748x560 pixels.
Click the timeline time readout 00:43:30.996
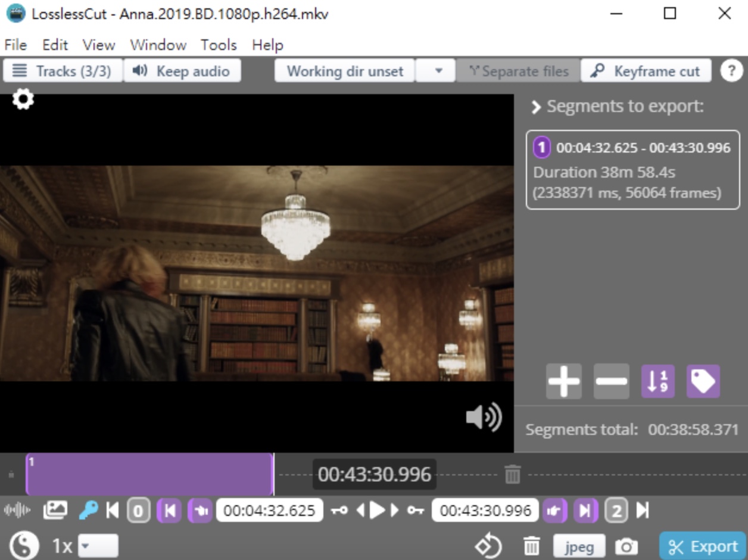[375, 475]
